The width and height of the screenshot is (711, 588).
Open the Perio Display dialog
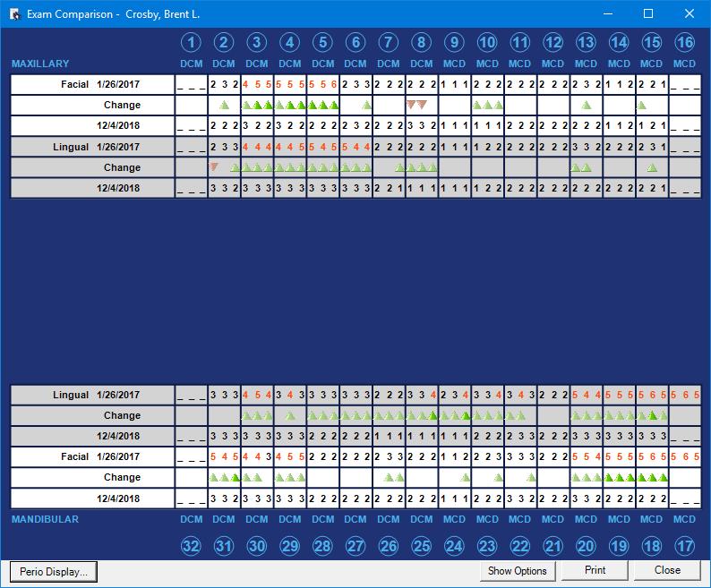pos(53,571)
